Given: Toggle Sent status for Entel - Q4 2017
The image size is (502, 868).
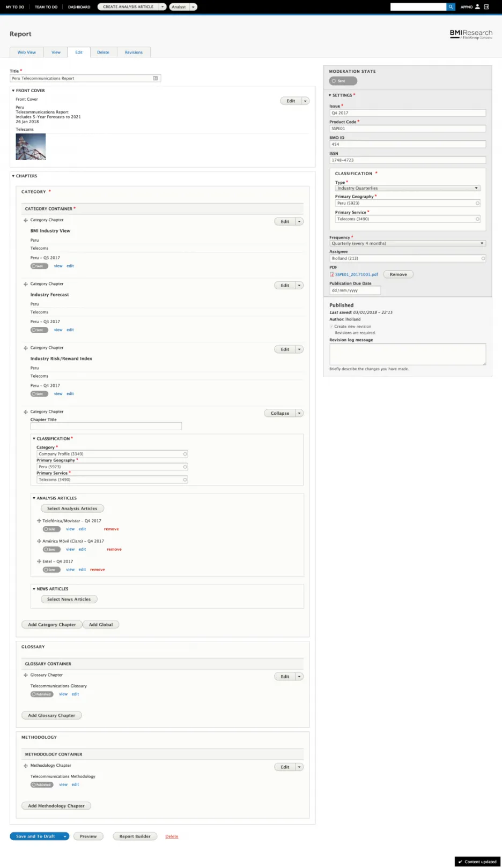Looking at the screenshot, I should pos(51,570).
